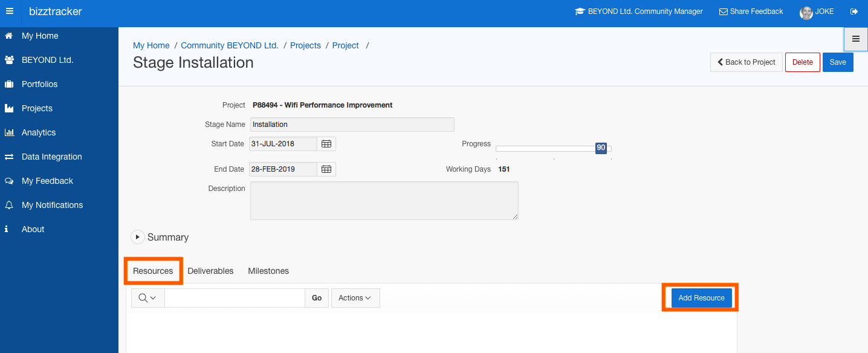
Task: Click the Share Feedback envelope link
Action: (751, 11)
